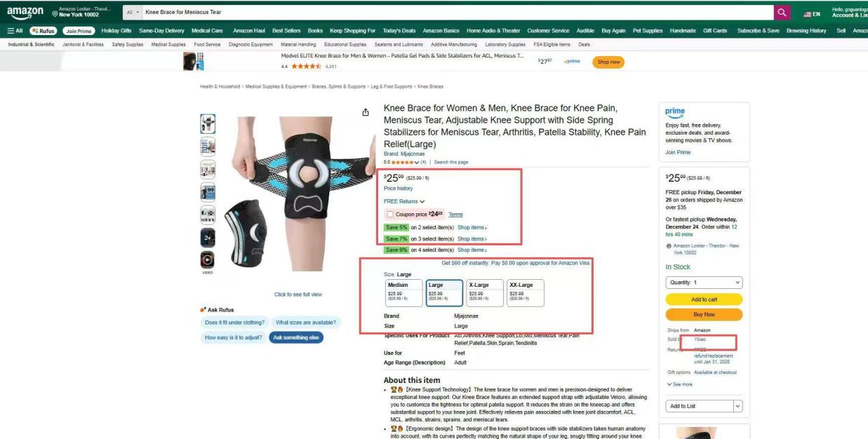Expand the FREE Returns chevron

[x=422, y=202]
